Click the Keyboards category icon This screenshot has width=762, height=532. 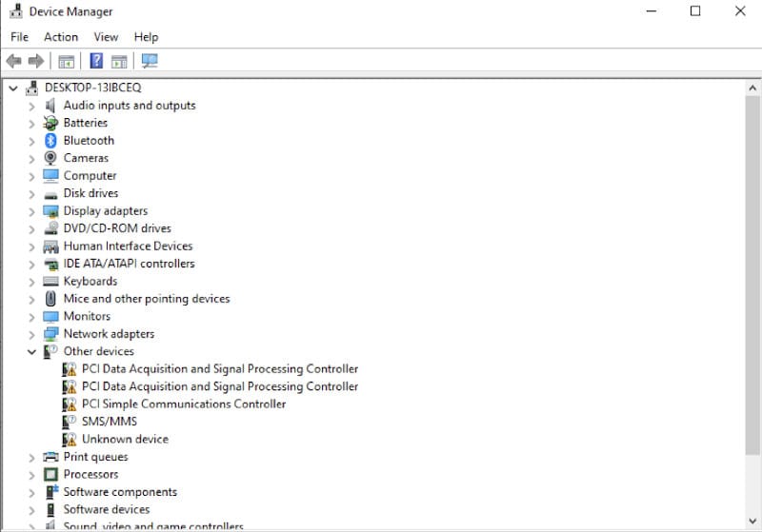point(50,281)
